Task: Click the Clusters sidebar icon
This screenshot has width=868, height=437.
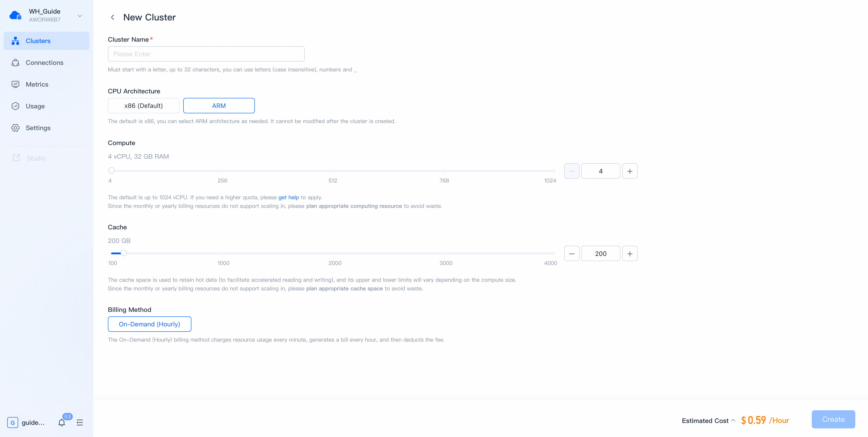Action: tap(15, 41)
